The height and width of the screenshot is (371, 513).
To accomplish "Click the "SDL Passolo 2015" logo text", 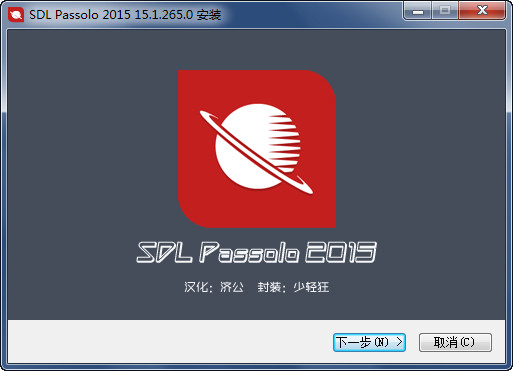I will click(x=256, y=252).
